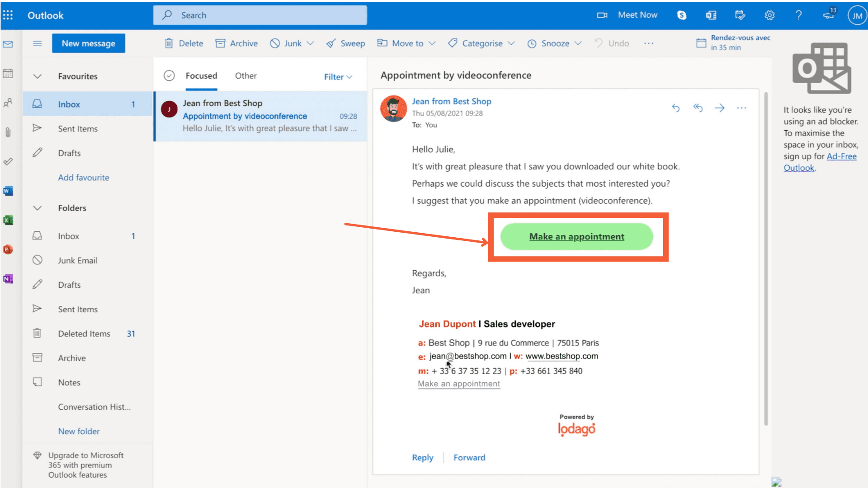Open the upcoming Rendez-vous reminder

click(733, 42)
